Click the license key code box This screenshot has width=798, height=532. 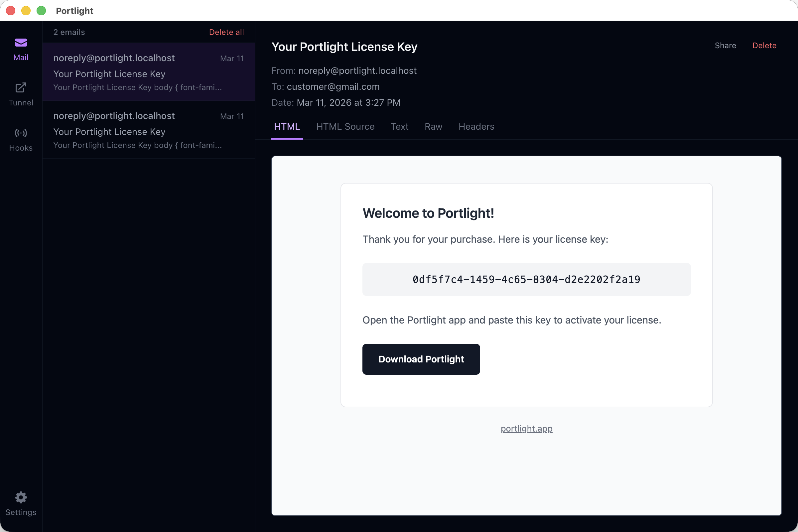pyautogui.click(x=526, y=279)
